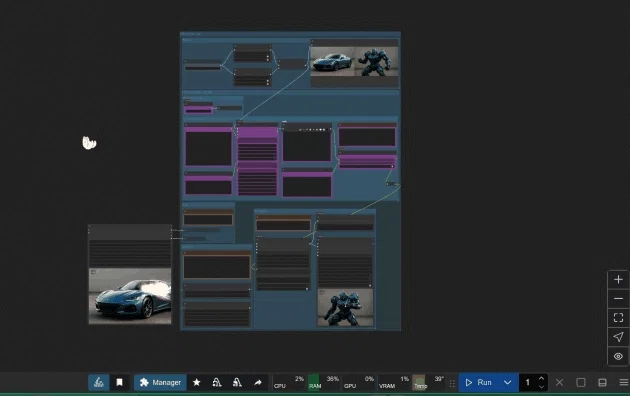
Task: Fit the graph to view
Action: point(618,318)
